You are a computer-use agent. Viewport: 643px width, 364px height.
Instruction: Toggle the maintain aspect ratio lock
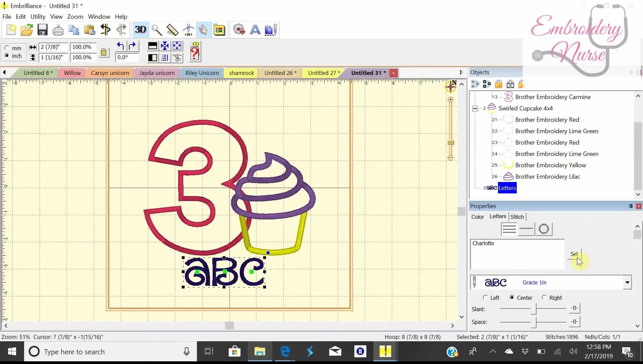(x=104, y=52)
